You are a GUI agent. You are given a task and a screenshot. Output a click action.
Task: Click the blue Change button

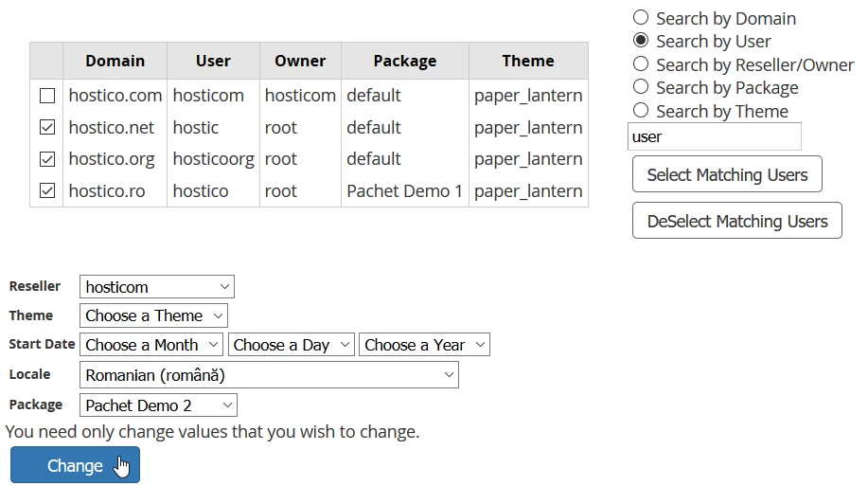tap(75, 465)
